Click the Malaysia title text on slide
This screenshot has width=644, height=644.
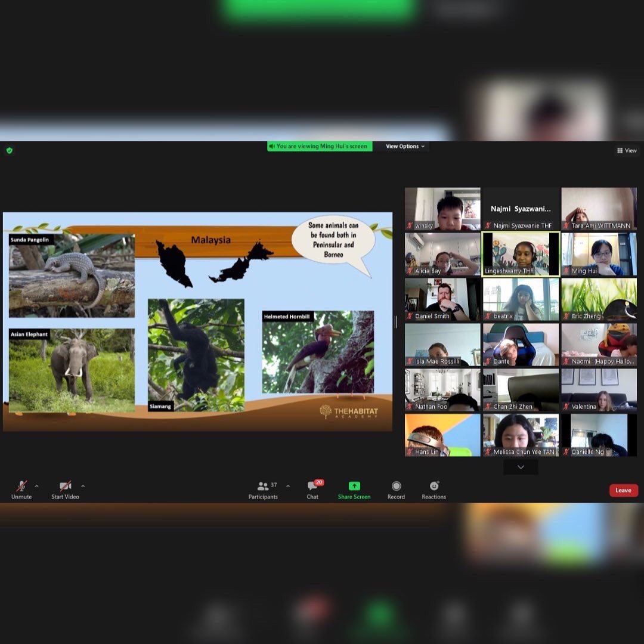[x=210, y=240]
